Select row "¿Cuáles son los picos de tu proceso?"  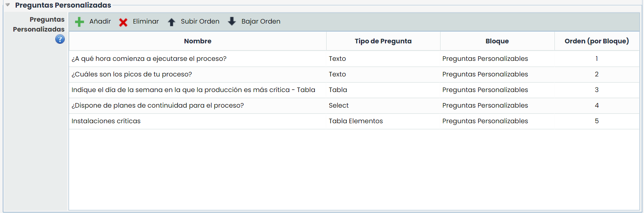[132, 74]
